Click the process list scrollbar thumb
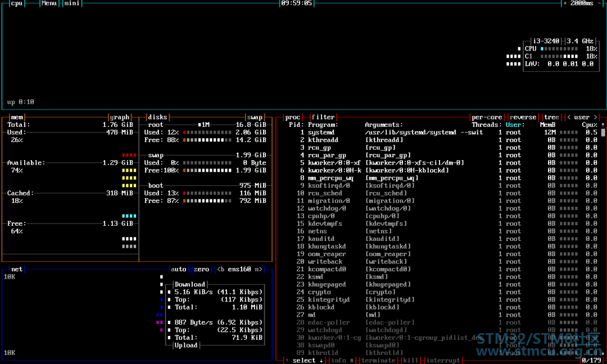This screenshot has width=607, height=364. (603, 133)
